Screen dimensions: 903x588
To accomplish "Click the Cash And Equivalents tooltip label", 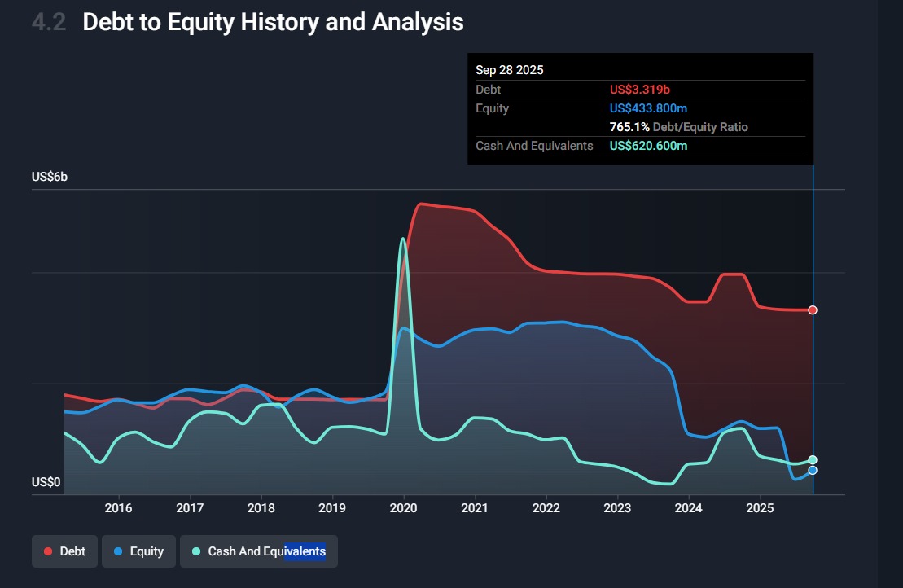I will point(534,146).
